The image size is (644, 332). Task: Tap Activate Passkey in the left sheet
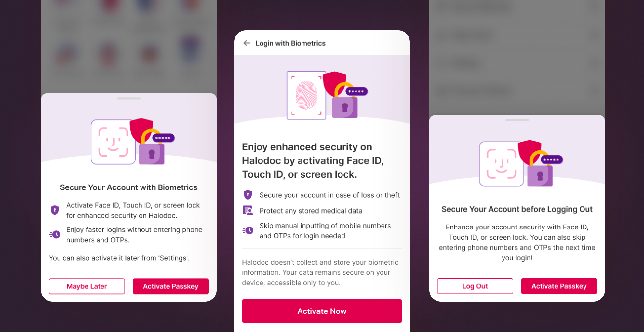[171, 286]
